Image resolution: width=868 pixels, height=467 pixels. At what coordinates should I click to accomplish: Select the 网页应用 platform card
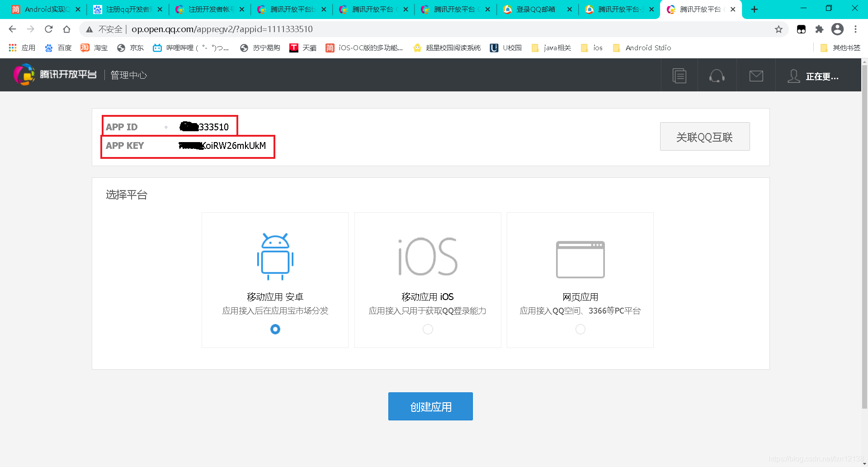580,280
